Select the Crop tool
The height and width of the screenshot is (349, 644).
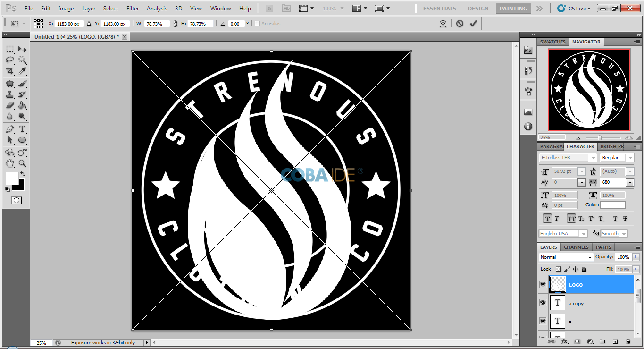10,71
